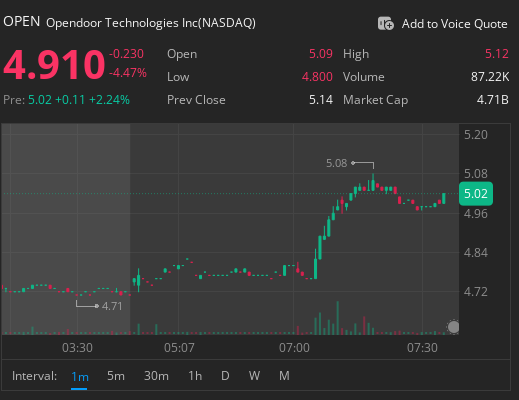Click the Market Cap label
This screenshot has width=519, height=400.
click(375, 100)
